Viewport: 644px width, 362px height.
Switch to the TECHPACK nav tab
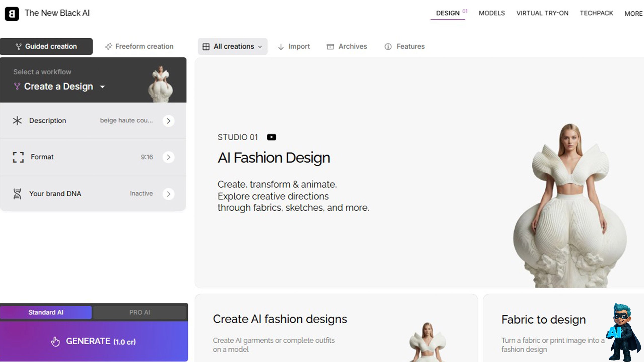[x=596, y=13]
